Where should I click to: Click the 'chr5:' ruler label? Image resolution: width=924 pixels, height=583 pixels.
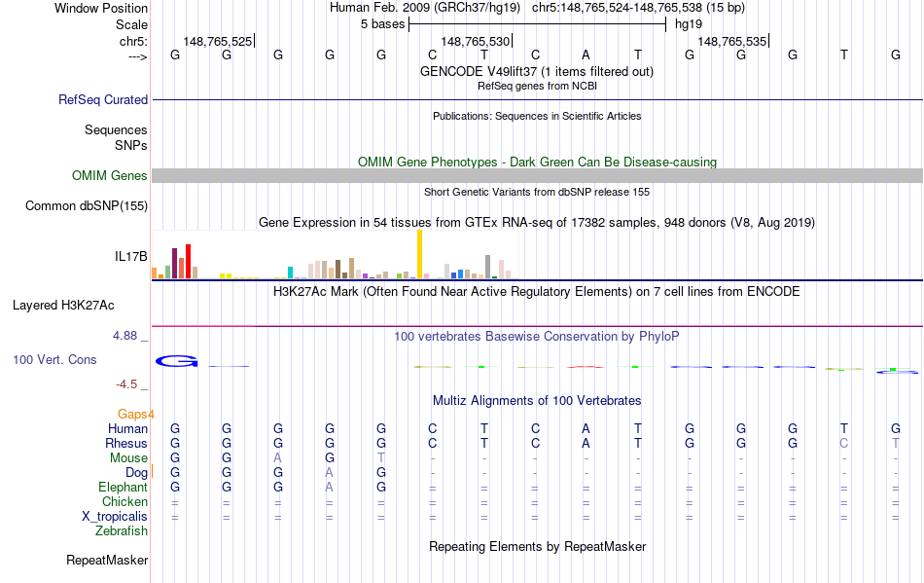tap(133, 41)
